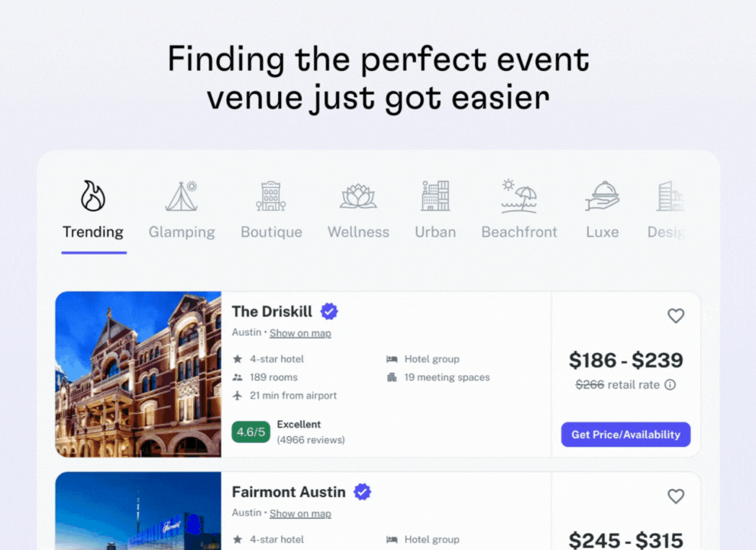
Task: Click The Driskill verified badge
Action: coord(329,311)
